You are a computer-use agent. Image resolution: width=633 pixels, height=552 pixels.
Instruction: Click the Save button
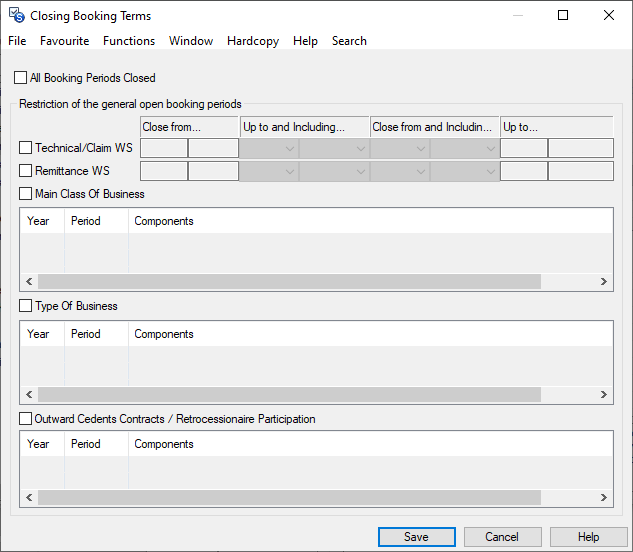tap(416, 537)
